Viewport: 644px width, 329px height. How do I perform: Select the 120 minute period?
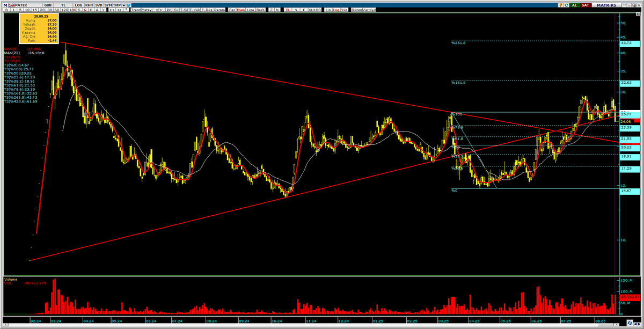click(64, 10)
